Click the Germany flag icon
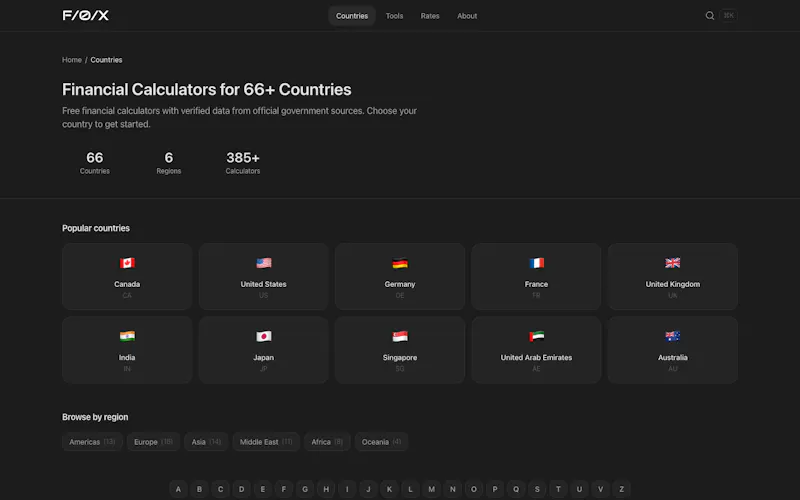Screen dimensions: 800x500 pyautogui.click(x=400, y=263)
